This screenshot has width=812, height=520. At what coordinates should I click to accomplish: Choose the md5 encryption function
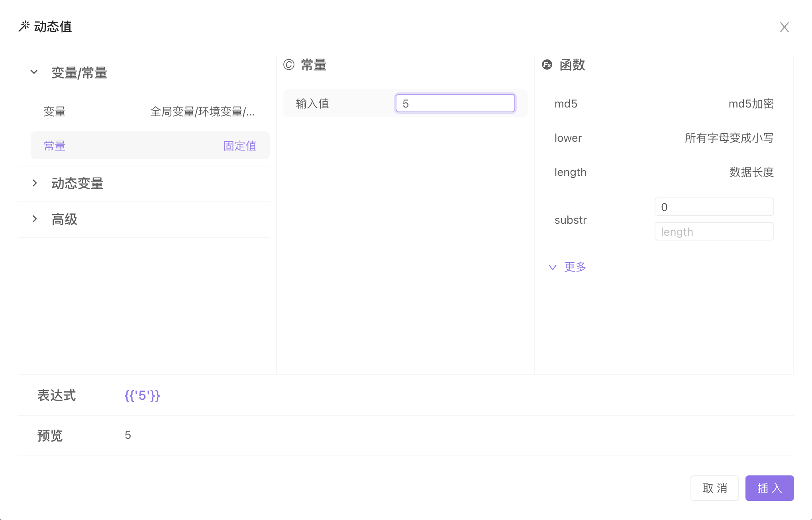[x=663, y=104]
